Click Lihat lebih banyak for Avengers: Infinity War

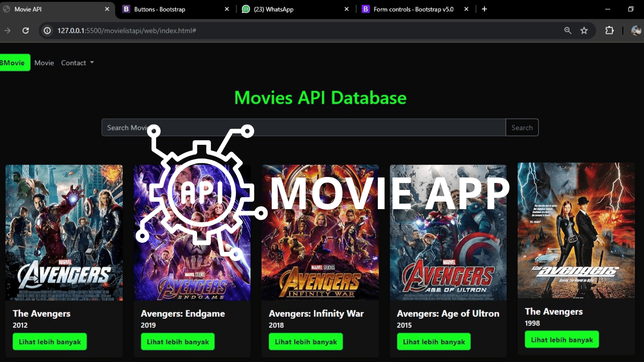click(306, 342)
